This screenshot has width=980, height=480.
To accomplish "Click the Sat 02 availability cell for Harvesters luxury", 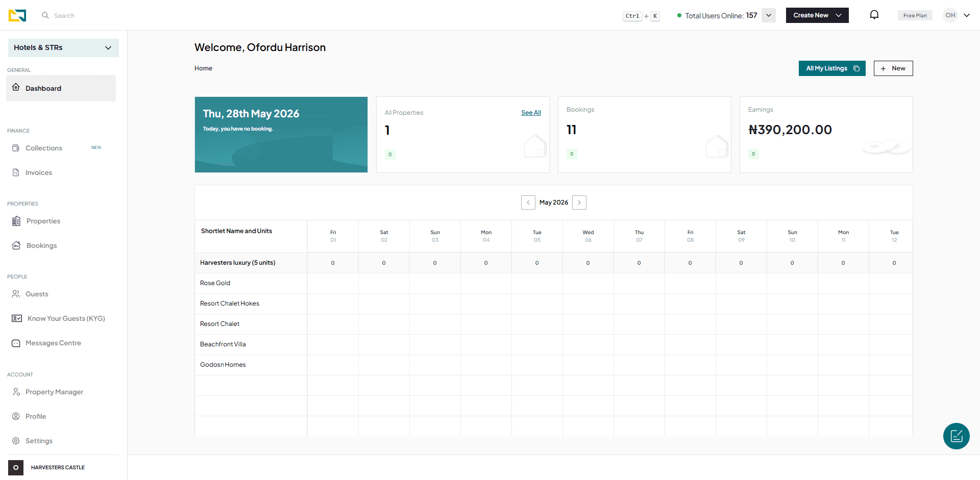I will (x=384, y=263).
